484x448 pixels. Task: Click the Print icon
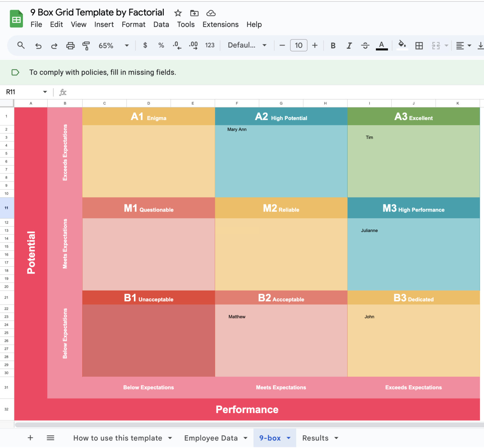(x=70, y=45)
